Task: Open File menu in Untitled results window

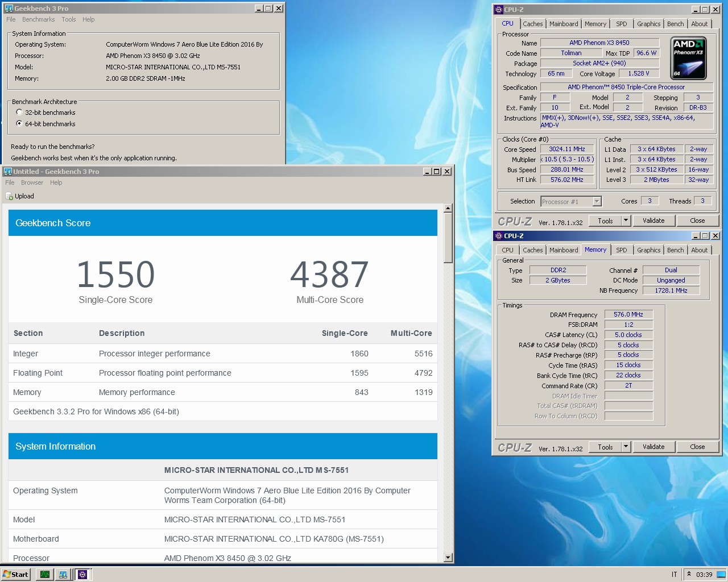Action: tap(10, 182)
